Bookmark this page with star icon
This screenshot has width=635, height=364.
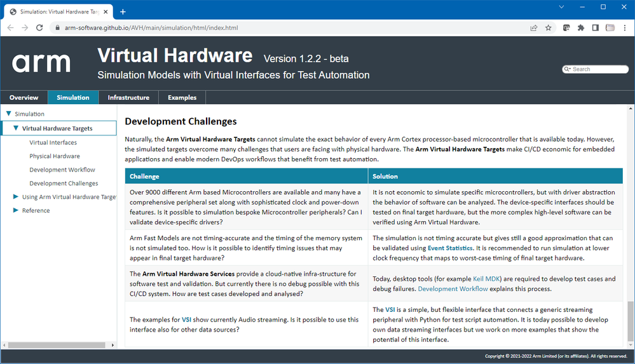pyautogui.click(x=549, y=27)
